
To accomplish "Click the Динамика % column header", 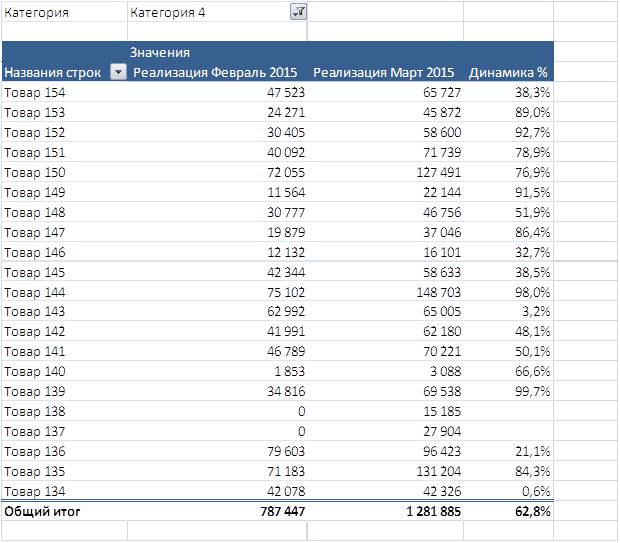I will (x=509, y=72).
